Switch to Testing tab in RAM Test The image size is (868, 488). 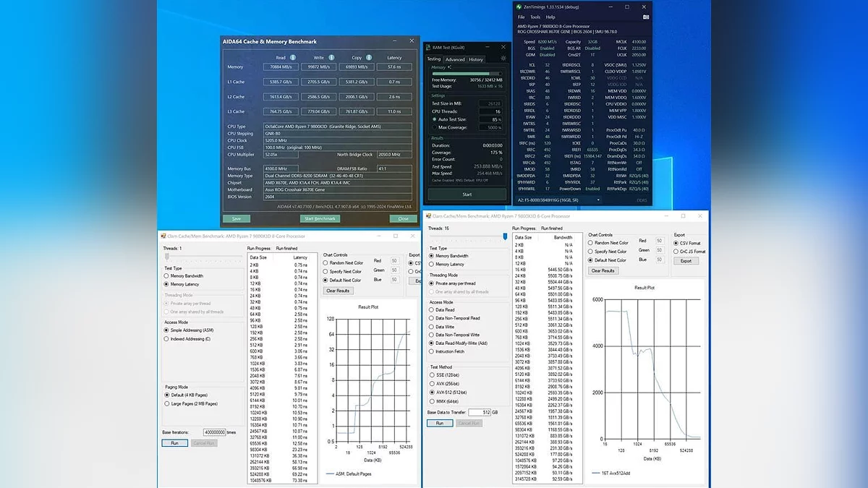[434, 59]
